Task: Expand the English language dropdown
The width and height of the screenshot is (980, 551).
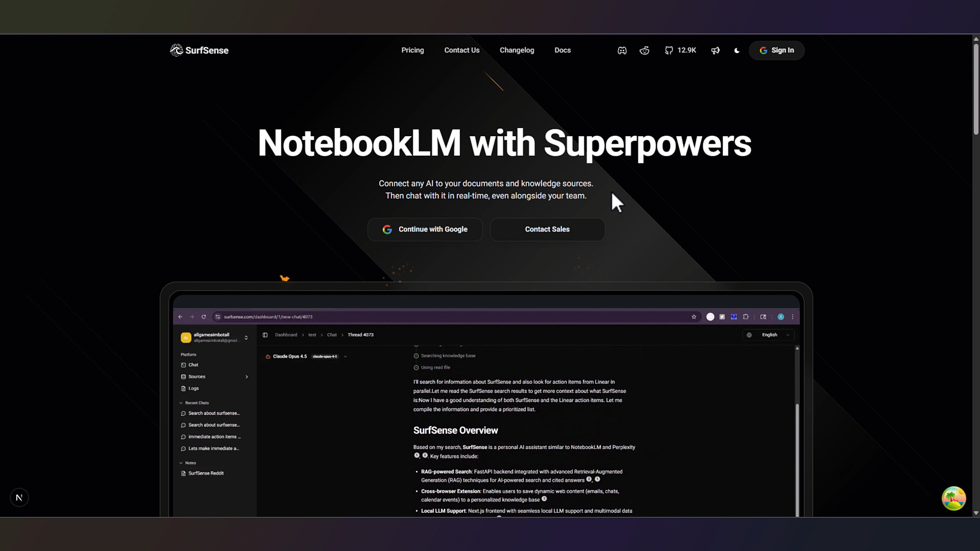Action: tap(769, 335)
